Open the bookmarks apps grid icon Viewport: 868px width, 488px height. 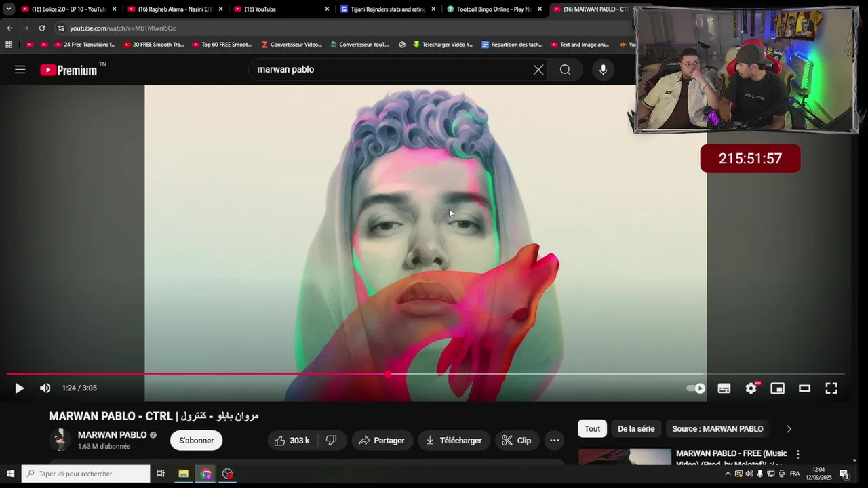click(9, 45)
